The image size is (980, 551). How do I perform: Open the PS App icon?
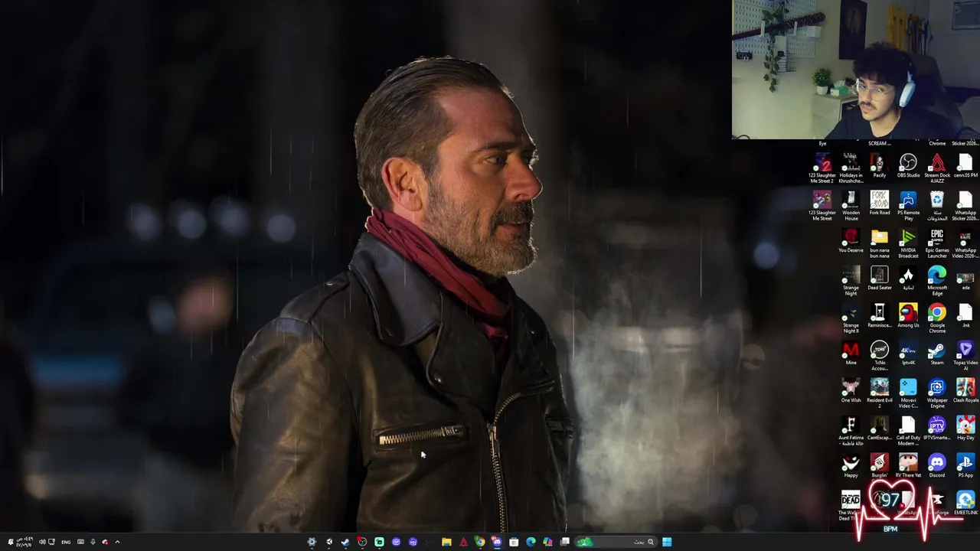[965, 465]
